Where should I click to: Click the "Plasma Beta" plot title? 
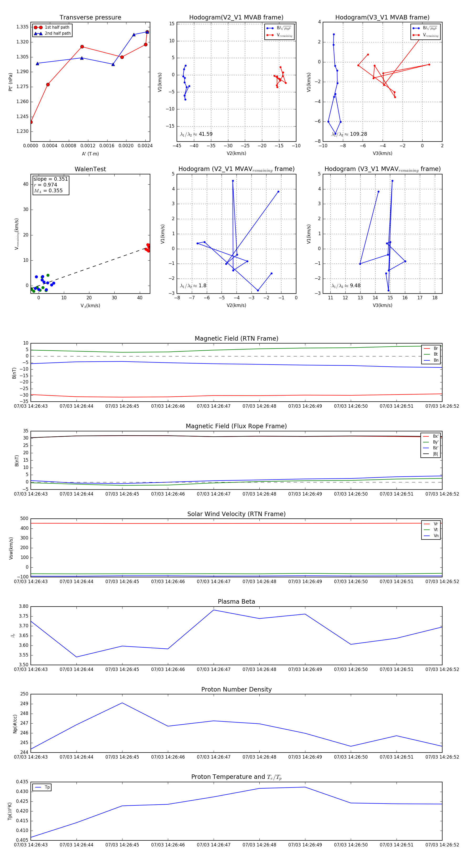pos(236,602)
